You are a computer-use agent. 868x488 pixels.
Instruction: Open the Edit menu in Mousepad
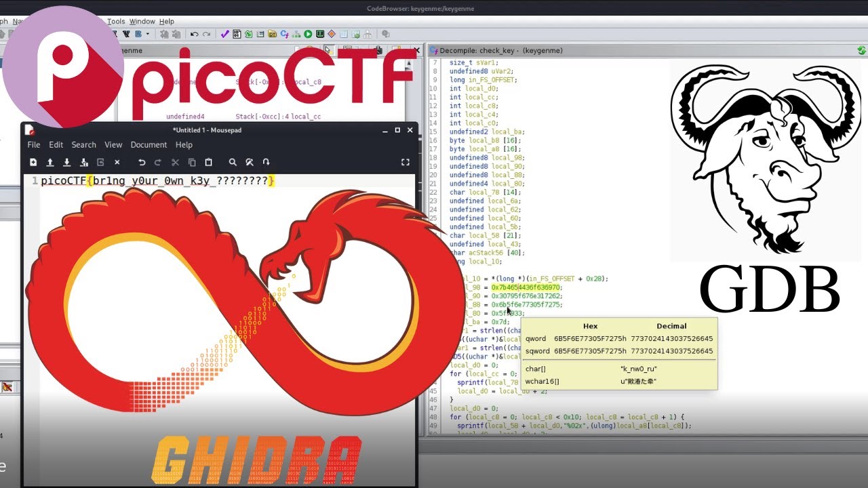pos(56,144)
